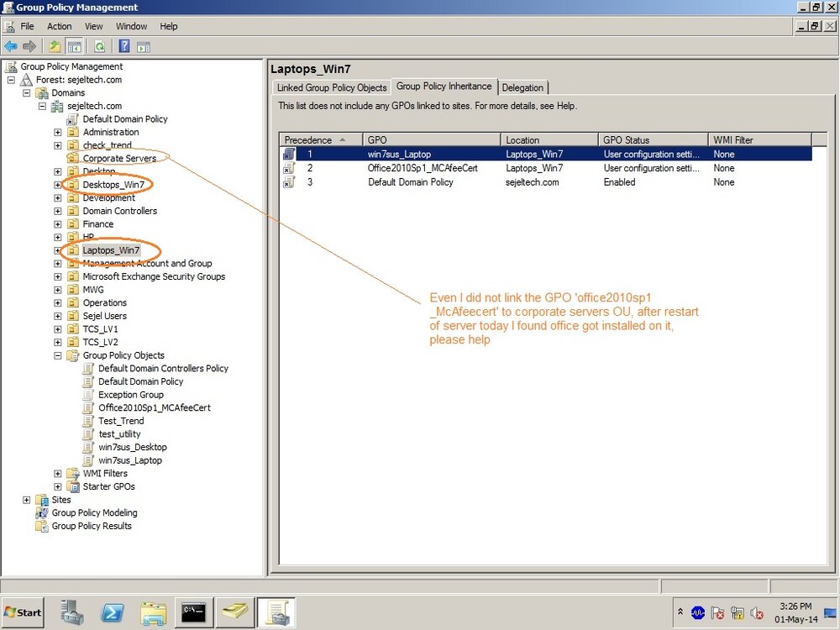
Task: Collapse the Domains node
Action: pyautogui.click(x=26, y=92)
